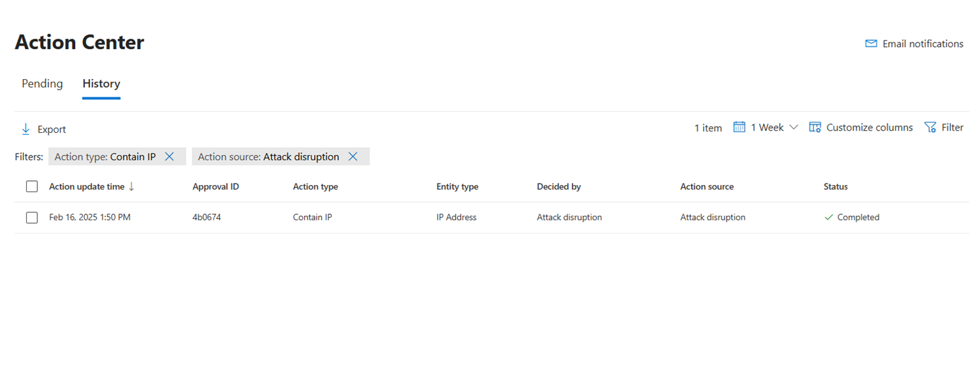Image resolution: width=980 pixels, height=383 pixels.
Task: Click the calendar icon beside 1 Week
Action: [739, 127]
